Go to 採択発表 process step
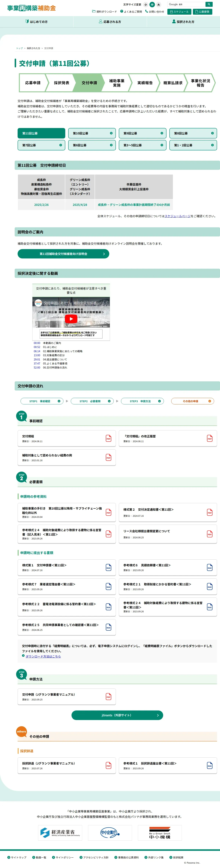The width and height of the screenshot is (220, 868). [61, 83]
